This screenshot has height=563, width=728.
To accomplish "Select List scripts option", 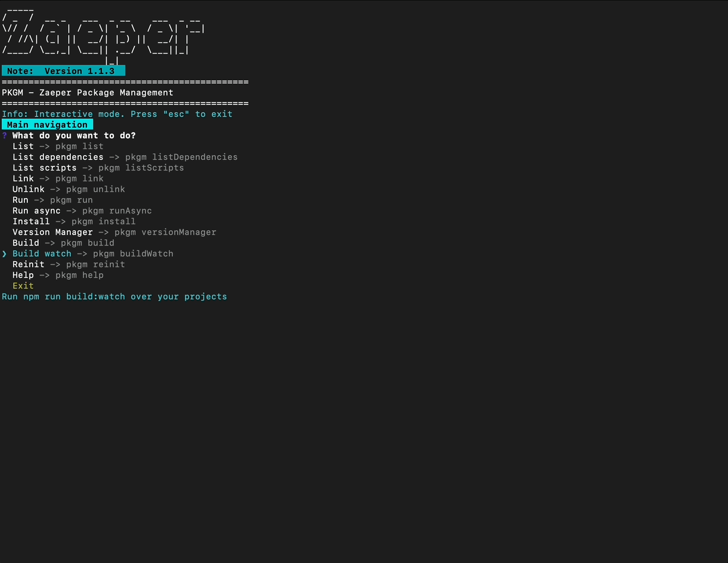I will (x=45, y=168).
